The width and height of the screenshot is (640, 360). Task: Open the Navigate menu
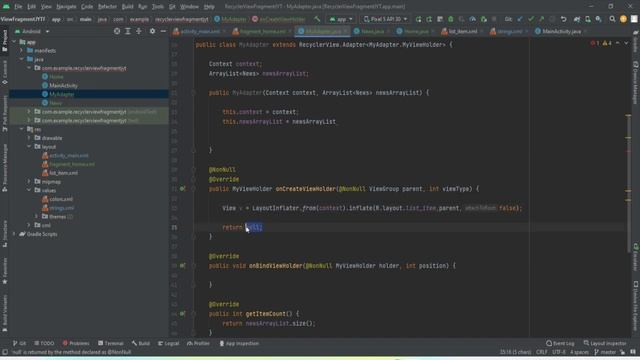click(x=66, y=7)
